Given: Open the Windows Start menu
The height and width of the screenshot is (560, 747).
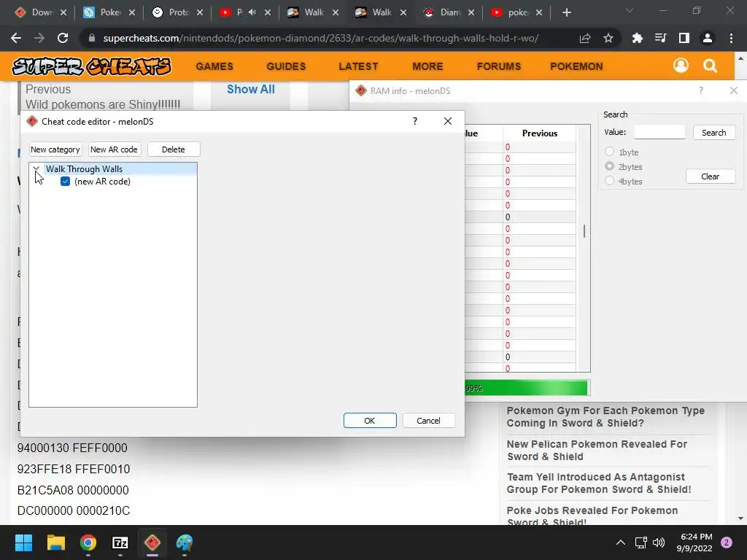Looking at the screenshot, I should click(x=23, y=542).
